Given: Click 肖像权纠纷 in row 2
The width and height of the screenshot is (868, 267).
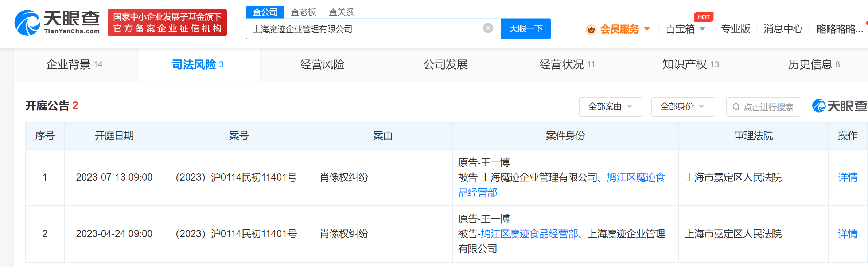Looking at the screenshot, I should pyautogui.click(x=344, y=234).
